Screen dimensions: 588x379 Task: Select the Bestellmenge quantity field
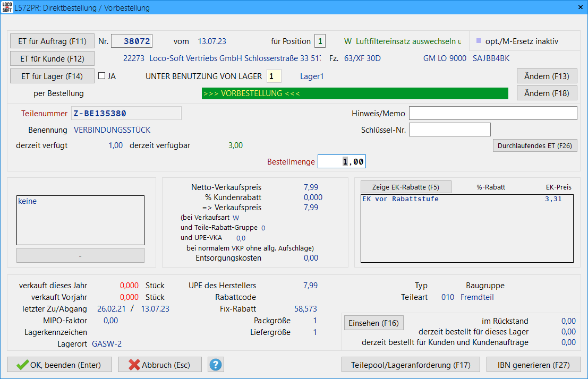[x=342, y=161]
